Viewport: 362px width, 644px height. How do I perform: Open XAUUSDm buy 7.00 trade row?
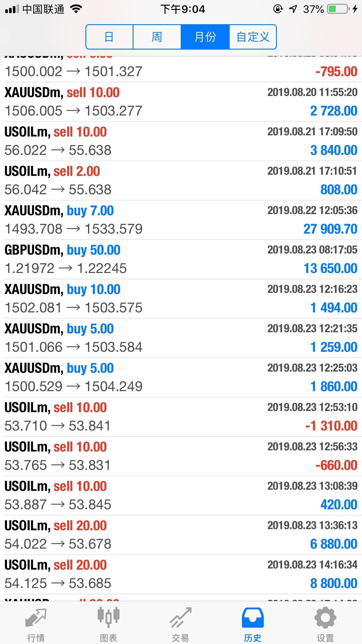pyautogui.click(x=181, y=220)
